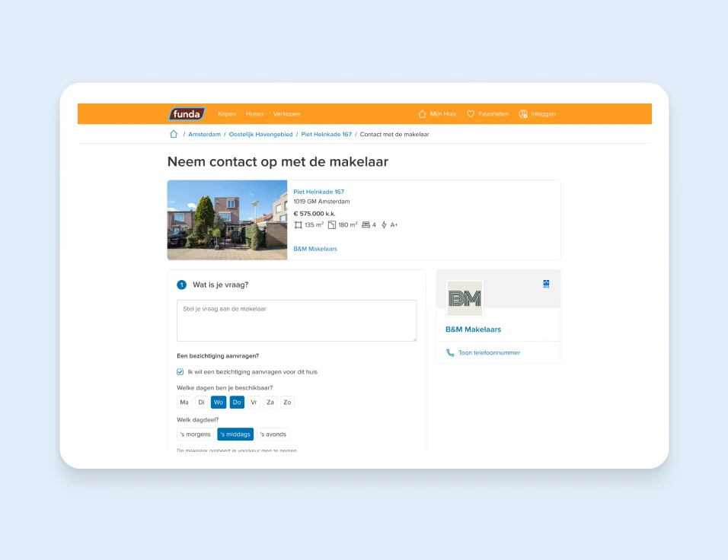Screen dimensions: 728x560
Task: Click the price € 575.000 k.k.
Action: (x=315, y=214)
